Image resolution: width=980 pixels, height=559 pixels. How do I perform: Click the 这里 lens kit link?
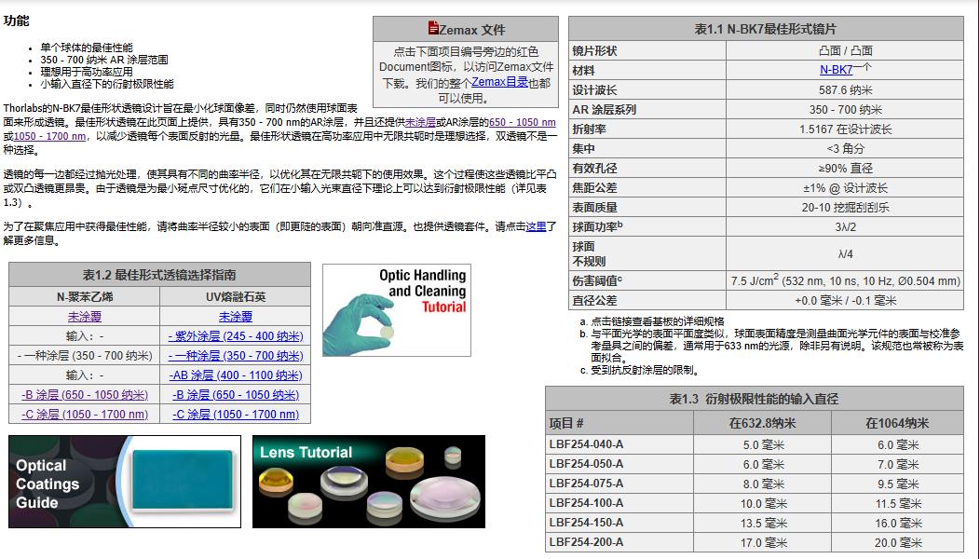[536, 227]
